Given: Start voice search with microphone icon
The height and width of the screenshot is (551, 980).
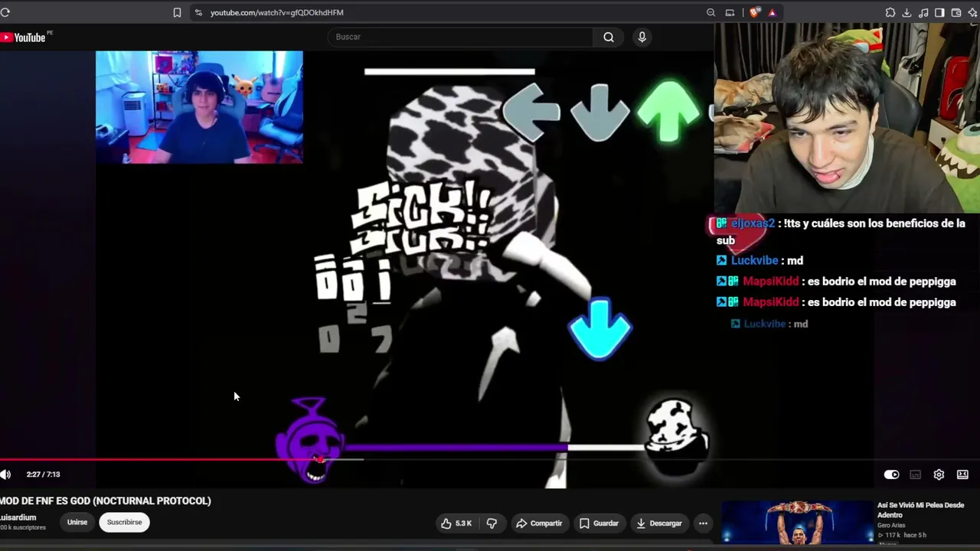Looking at the screenshot, I should coord(642,37).
